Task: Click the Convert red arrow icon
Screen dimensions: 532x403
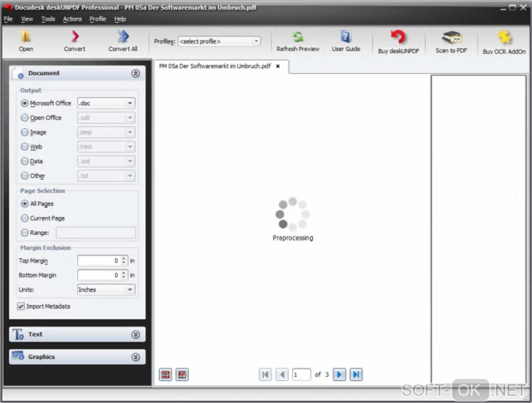Action: pos(75,37)
